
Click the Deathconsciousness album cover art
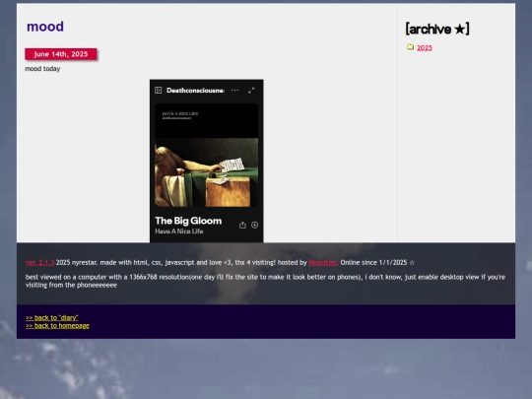pos(207,155)
